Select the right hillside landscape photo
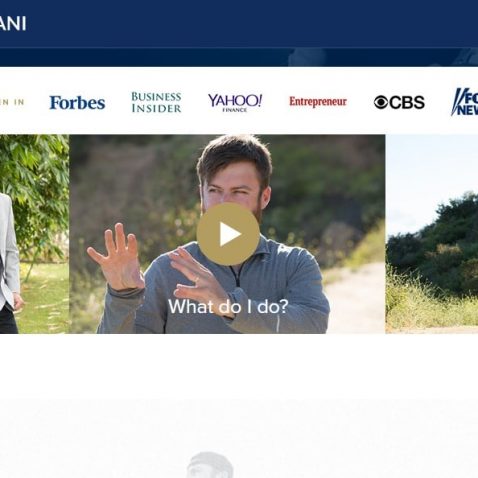 point(432,234)
